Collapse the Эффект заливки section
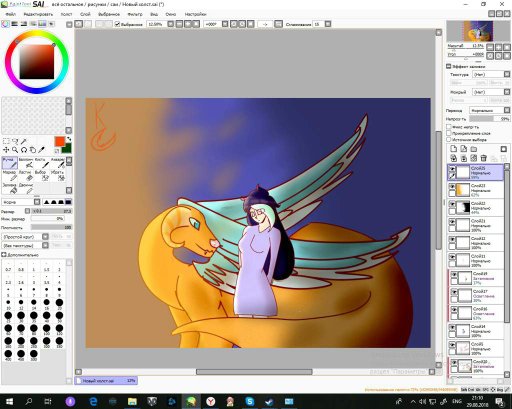The height and width of the screenshot is (409, 512). point(449,66)
